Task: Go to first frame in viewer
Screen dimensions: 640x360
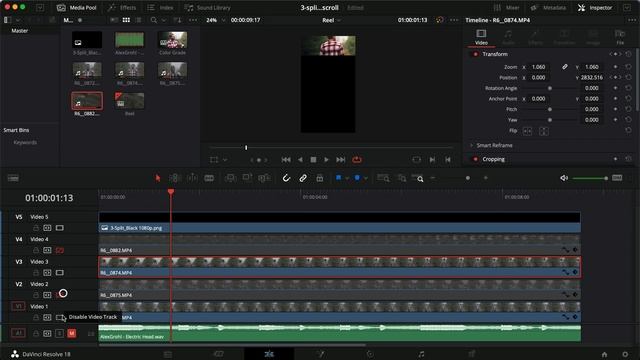Action: [286, 160]
